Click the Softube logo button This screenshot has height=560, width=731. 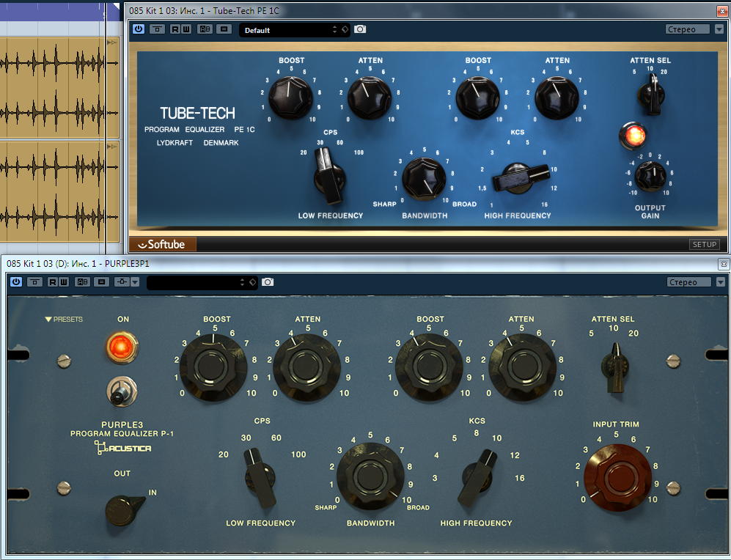click(162, 244)
